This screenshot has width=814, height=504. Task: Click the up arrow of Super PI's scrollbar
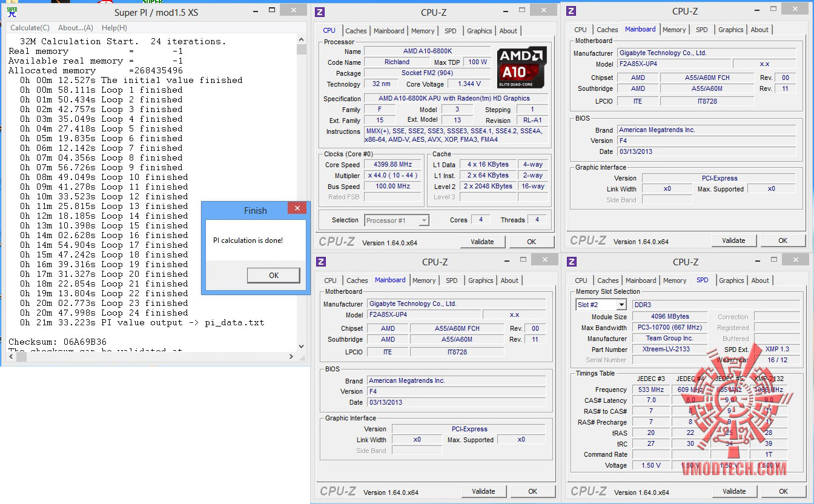point(302,39)
